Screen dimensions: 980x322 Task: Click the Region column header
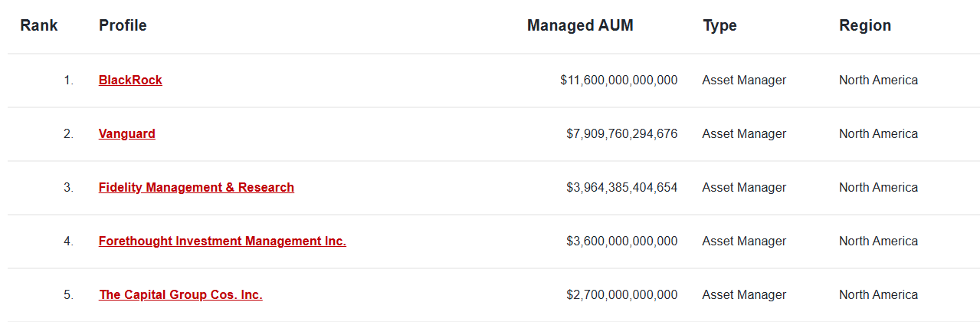click(x=865, y=25)
